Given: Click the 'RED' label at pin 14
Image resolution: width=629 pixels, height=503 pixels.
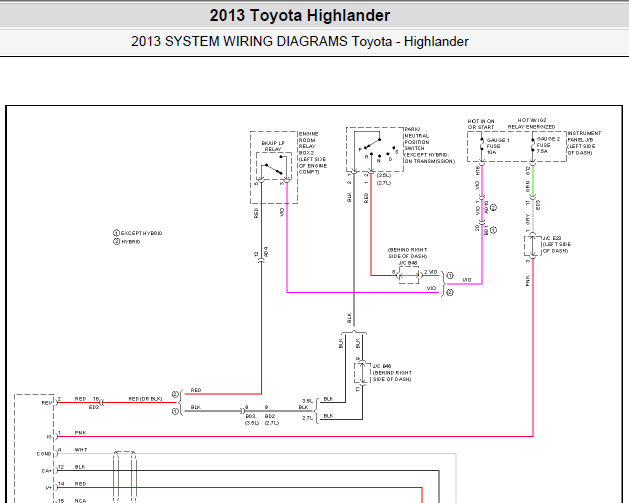Looking at the screenshot, I should point(80,484).
